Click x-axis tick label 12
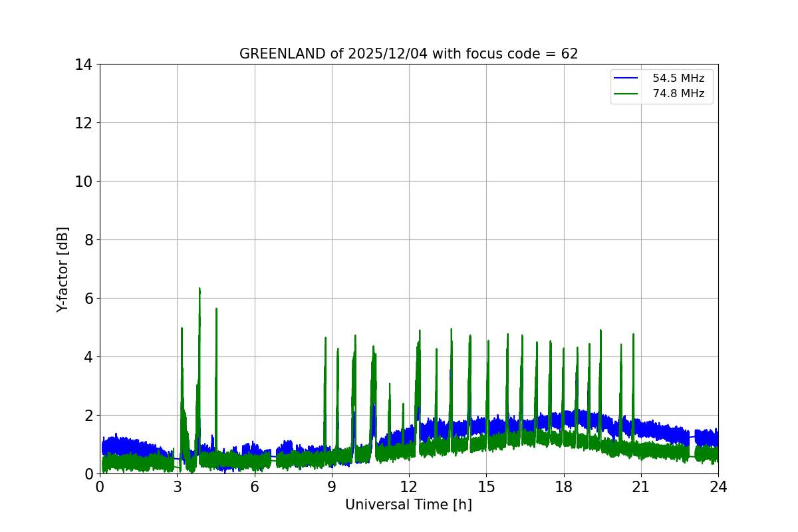 (409, 487)
